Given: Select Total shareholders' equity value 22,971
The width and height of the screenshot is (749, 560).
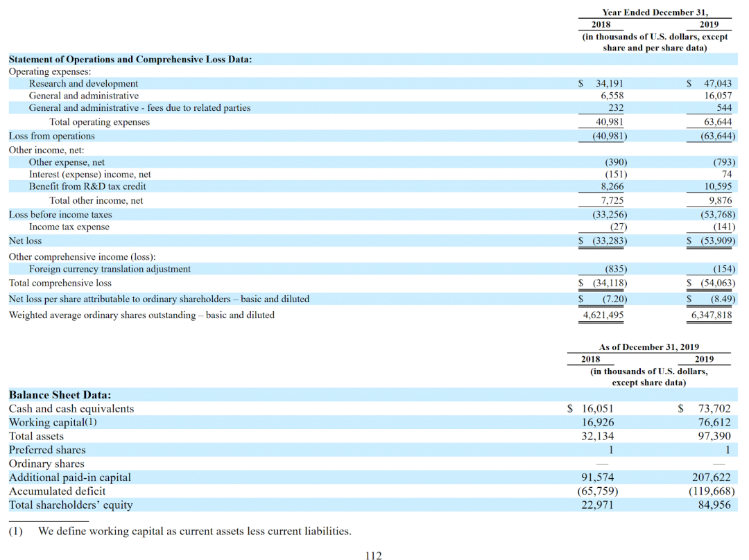Looking at the screenshot, I should [597, 505].
